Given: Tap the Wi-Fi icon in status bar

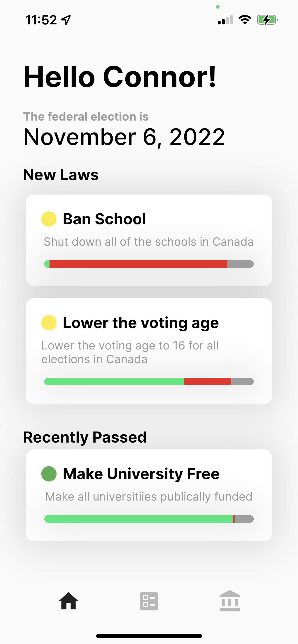Looking at the screenshot, I should click(x=245, y=20).
